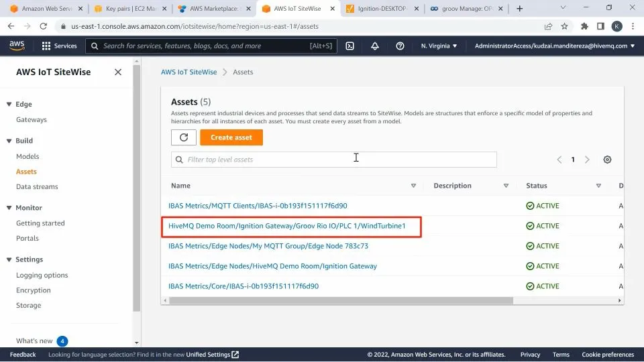
Task: Open the notifications bell
Action: click(375, 46)
